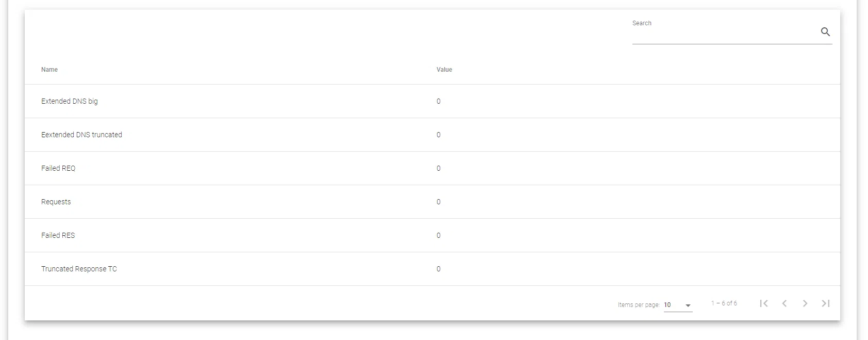The width and height of the screenshot is (868, 340).
Task: Open the items per page dropdown
Action: point(677,305)
